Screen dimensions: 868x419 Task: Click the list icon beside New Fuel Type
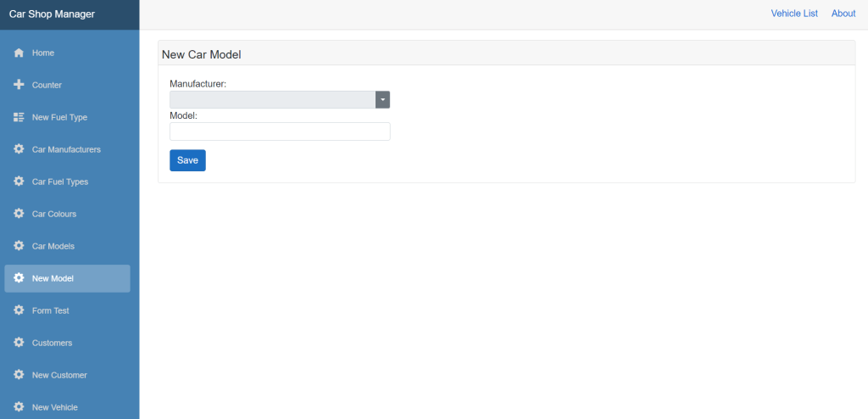click(x=19, y=117)
